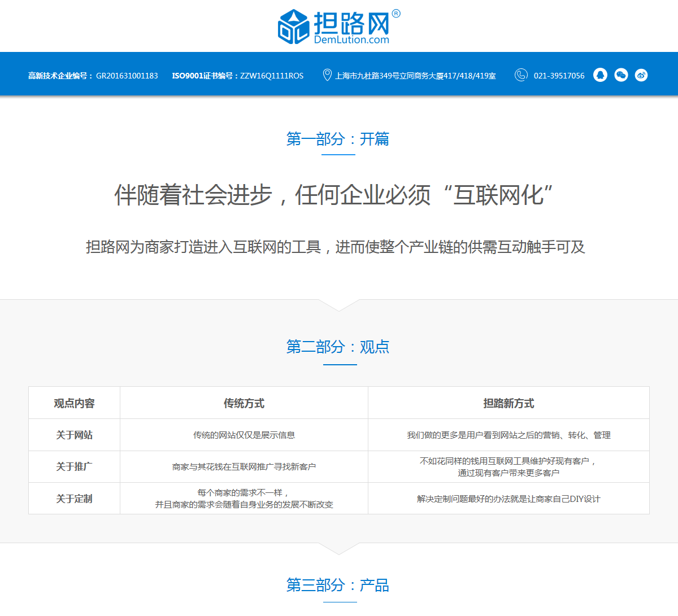
Task: Click the ZZW16Q1111ROS certificate number
Action: (272, 76)
